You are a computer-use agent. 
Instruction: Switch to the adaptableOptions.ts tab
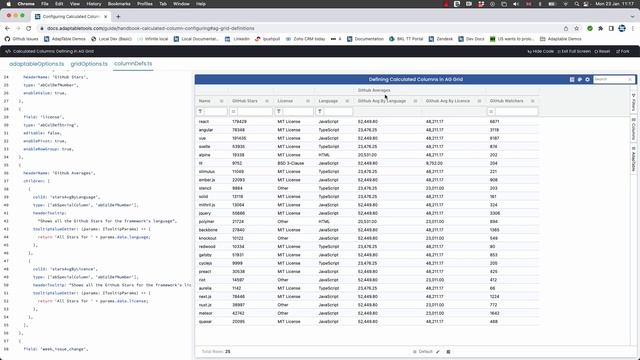(36, 64)
